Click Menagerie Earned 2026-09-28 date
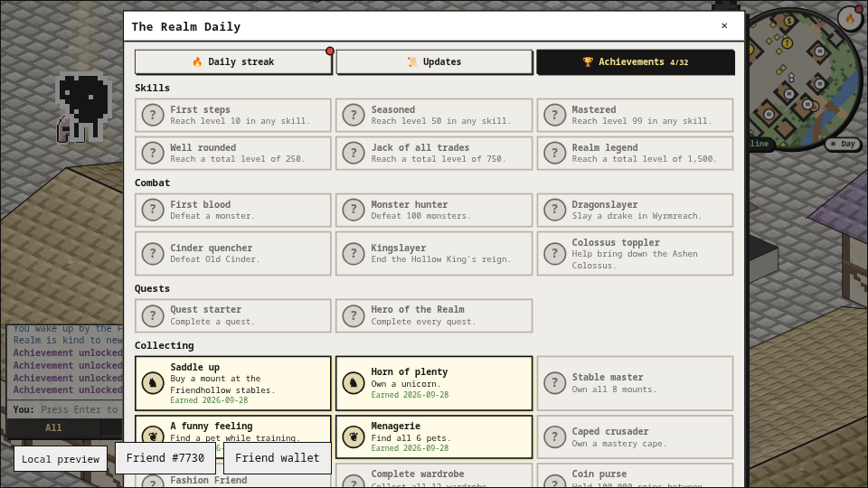Screen dimensions: 868x488 (410, 448)
